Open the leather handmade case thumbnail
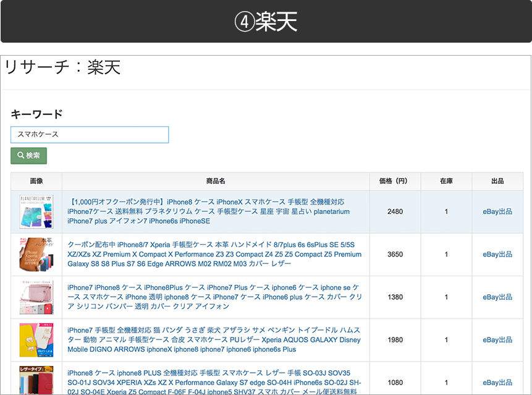 click(36, 254)
